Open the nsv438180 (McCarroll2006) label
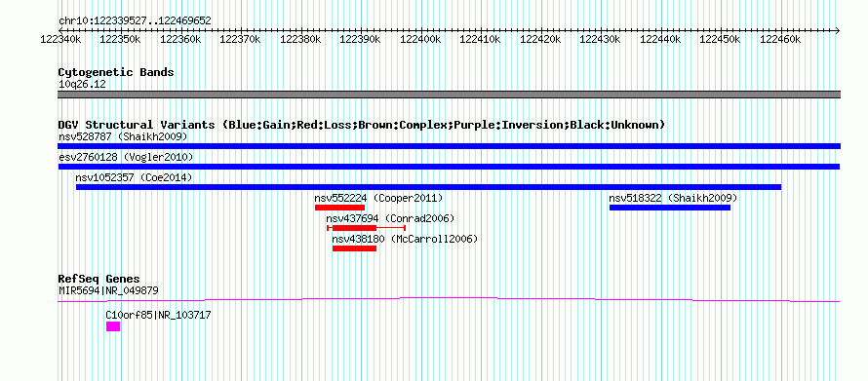The height and width of the screenshot is (381, 868). (405, 239)
